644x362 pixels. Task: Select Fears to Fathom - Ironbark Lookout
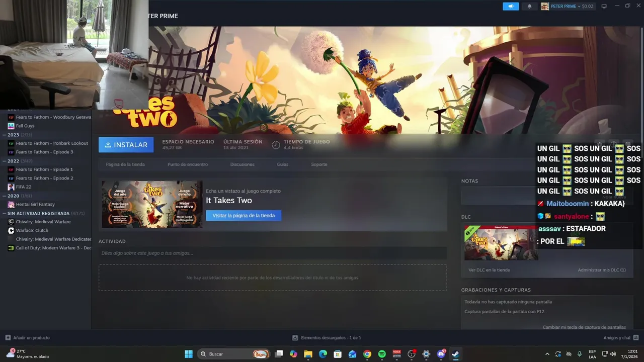click(51, 143)
